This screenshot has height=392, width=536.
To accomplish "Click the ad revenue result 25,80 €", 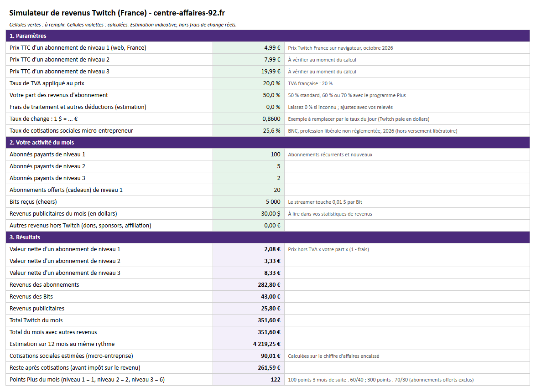I will click(249, 308).
